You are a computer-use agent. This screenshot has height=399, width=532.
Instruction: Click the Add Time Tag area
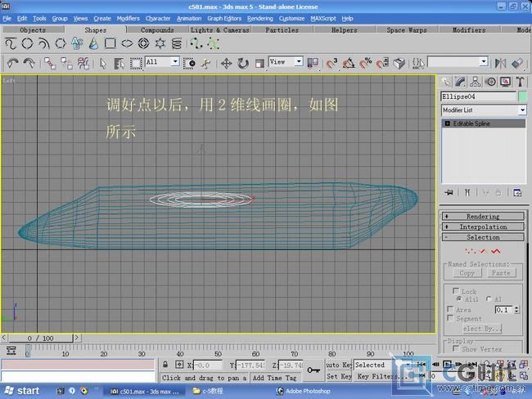tap(274, 378)
